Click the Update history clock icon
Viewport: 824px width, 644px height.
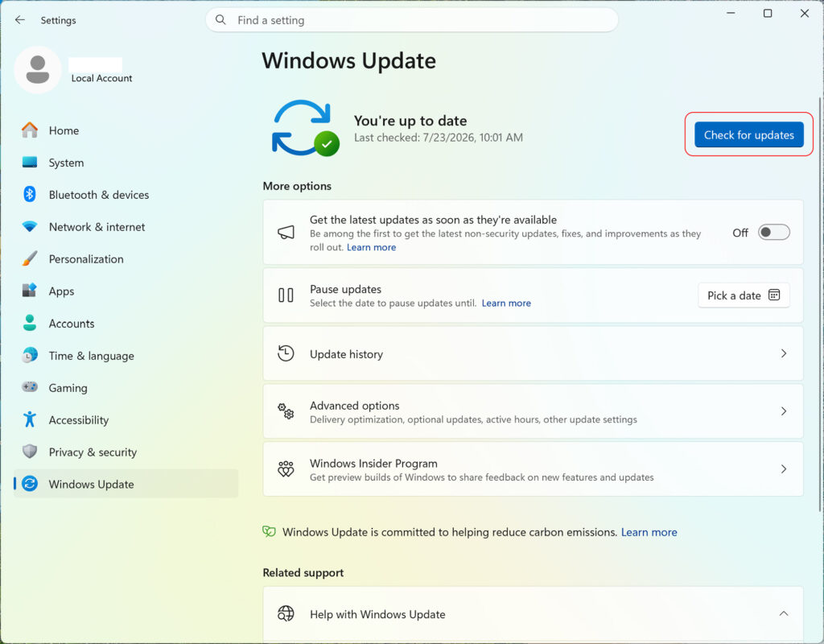286,353
